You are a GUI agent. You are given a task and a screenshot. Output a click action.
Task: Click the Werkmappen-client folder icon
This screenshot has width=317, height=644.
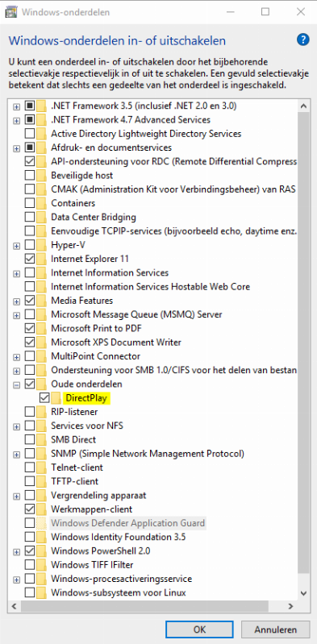(41, 509)
